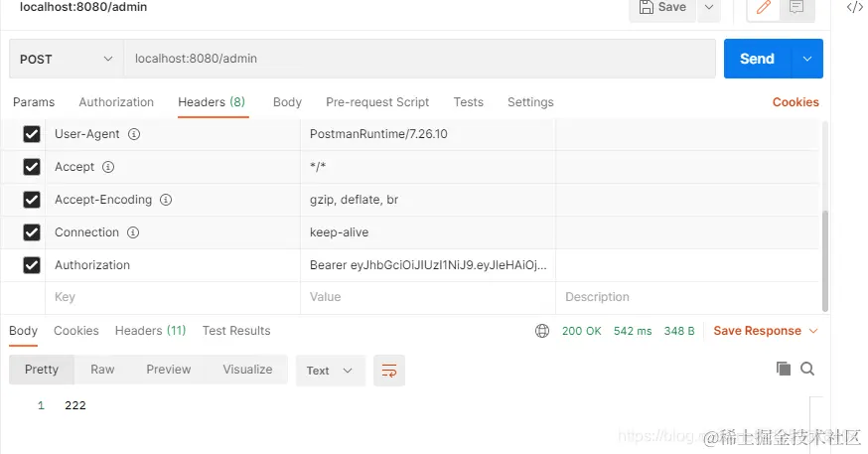The width and height of the screenshot is (868, 454).
Task: Show info icon beside User-Agent header
Action: 134,134
